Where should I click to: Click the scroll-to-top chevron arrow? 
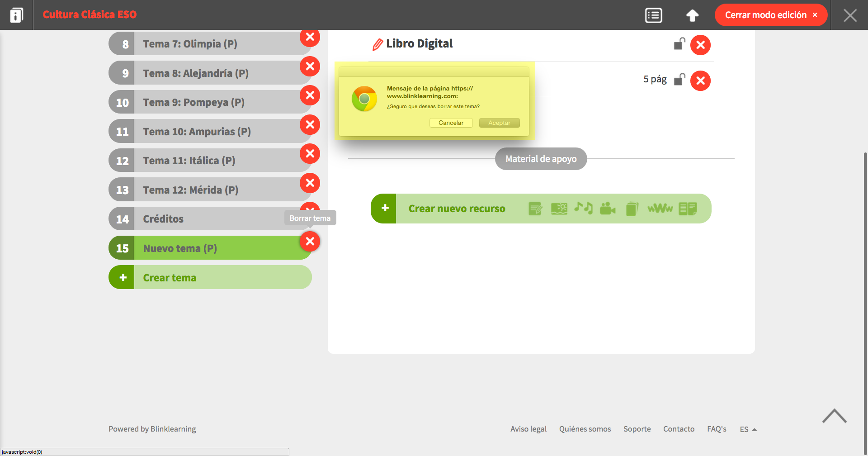click(x=834, y=416)
